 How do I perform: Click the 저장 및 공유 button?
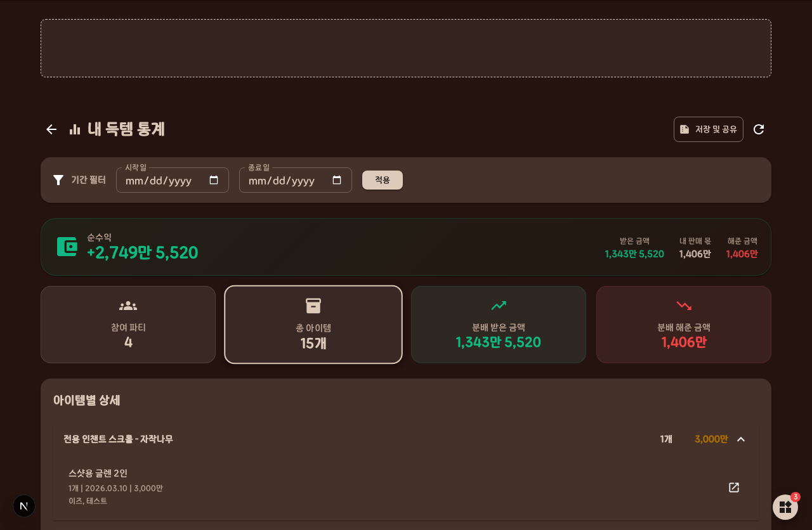coord(709,129)
